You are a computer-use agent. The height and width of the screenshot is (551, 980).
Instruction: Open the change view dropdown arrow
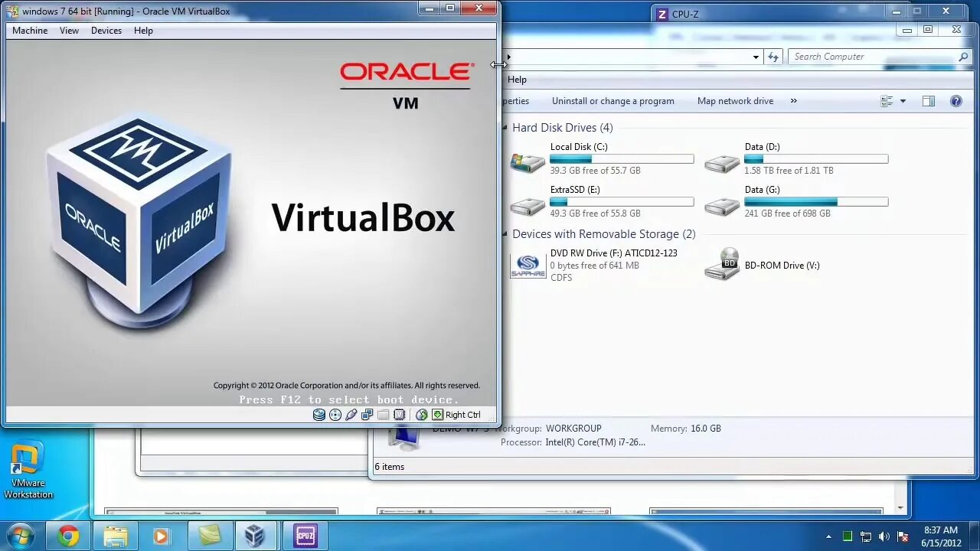(903, 101)
